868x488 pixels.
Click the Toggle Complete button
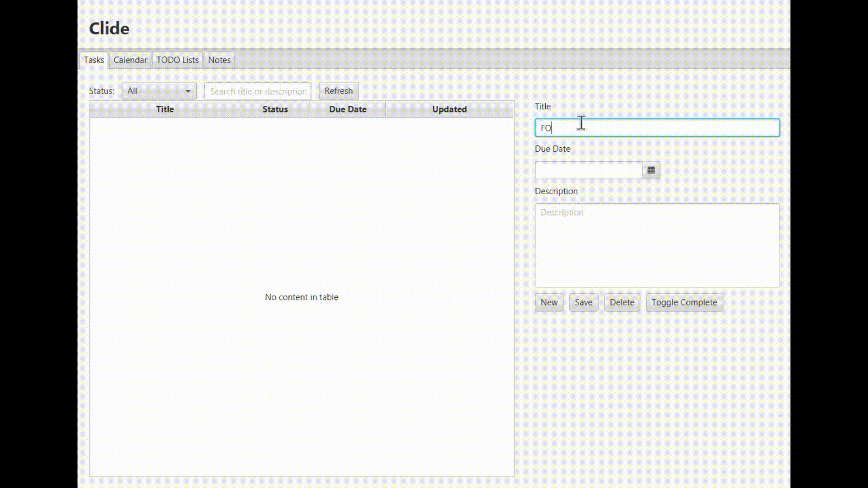pyautogui.click(x=684, y=302)
